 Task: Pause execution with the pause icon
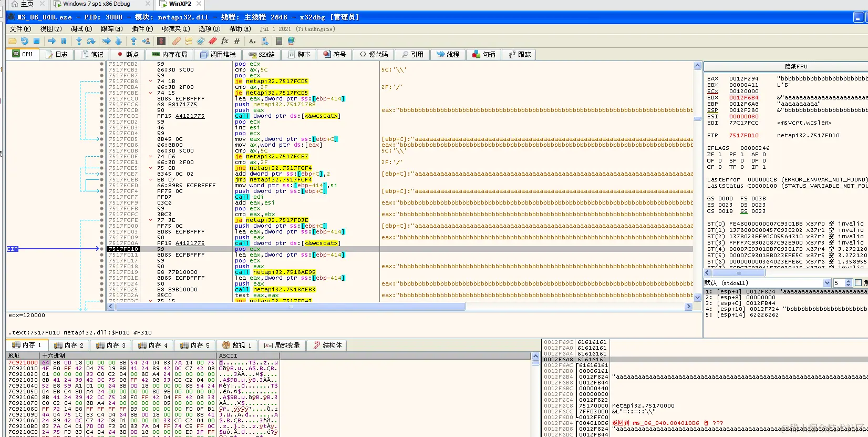(x=64, y=41)
